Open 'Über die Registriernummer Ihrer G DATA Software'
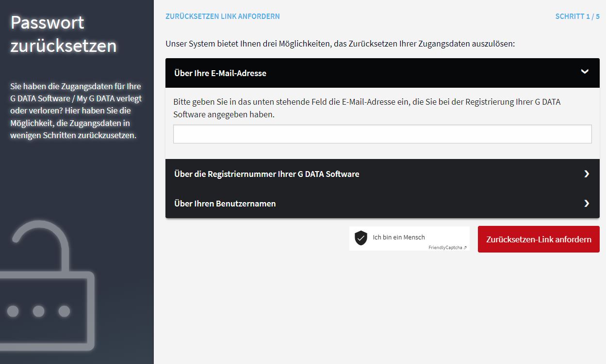 pos(382,174)
